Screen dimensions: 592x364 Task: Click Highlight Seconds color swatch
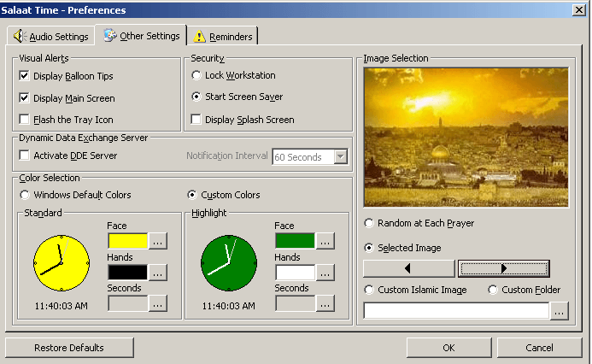pos(295,303)
